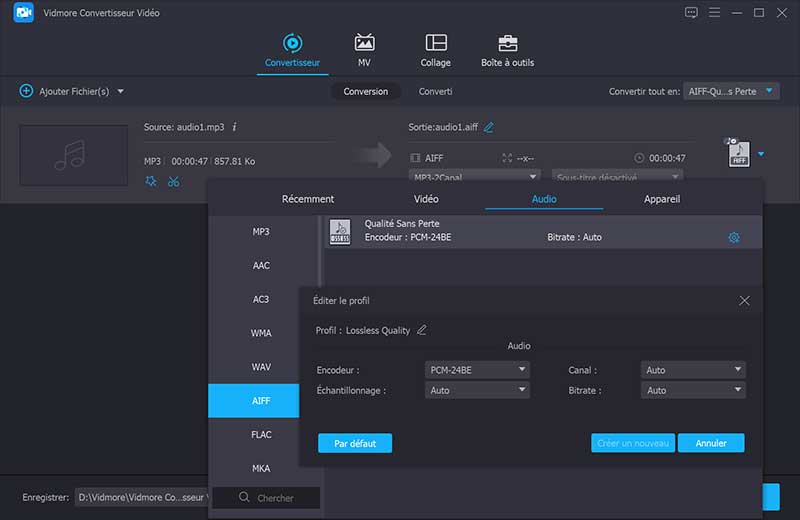The width and height of the screenshot is (800, 520).
Task: Select FLAC format in the list
Action: pyautogui.click(x=261, y=435)
